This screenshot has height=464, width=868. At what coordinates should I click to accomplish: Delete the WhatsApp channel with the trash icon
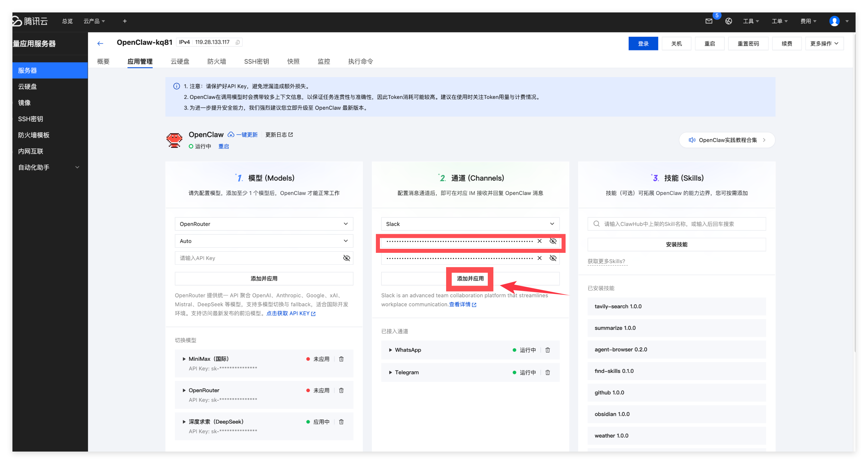[x=547, y=350]
